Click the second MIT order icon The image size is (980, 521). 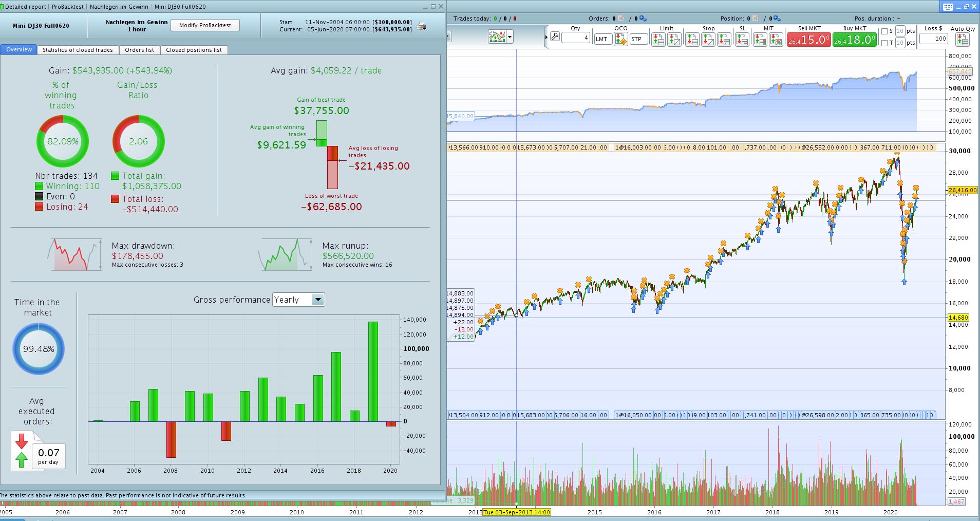tap(776, 39)
